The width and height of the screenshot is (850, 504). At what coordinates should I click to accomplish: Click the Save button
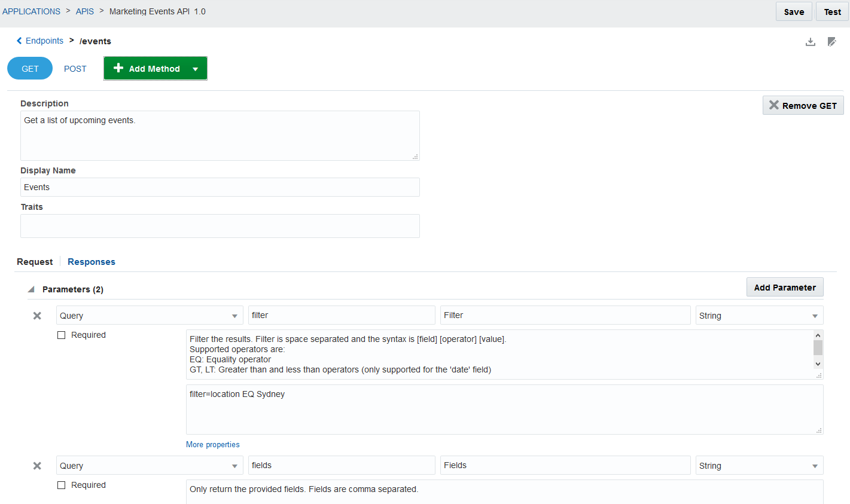pyautogui.click(x=794, y=12)
